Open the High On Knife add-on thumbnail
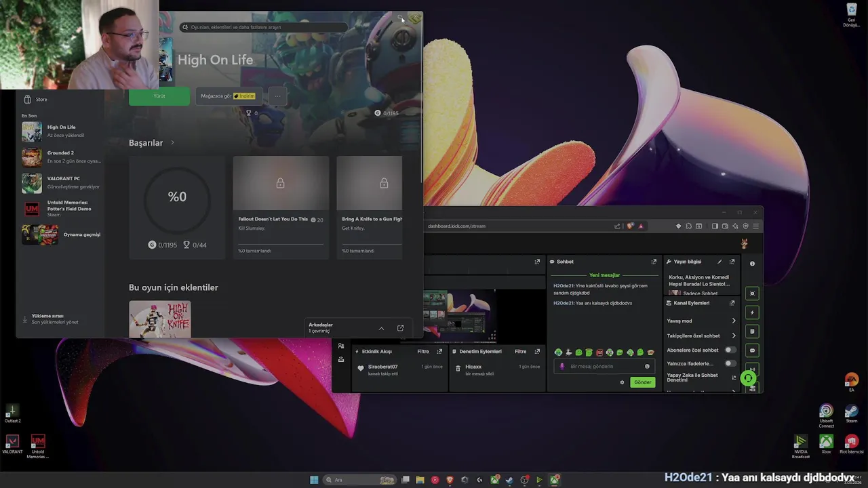The width and height of the screenshot is (868, 488). pyautogui.click(x=160, y=319)
